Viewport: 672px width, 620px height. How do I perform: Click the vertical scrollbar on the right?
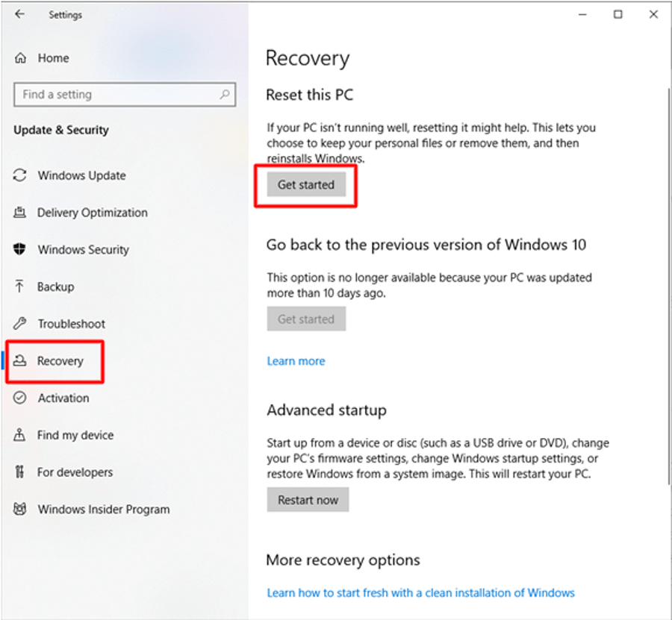[668, 286]
